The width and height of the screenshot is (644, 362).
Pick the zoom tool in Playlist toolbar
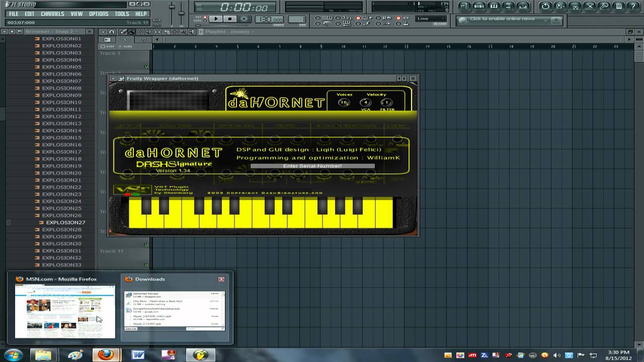point(183,32)
